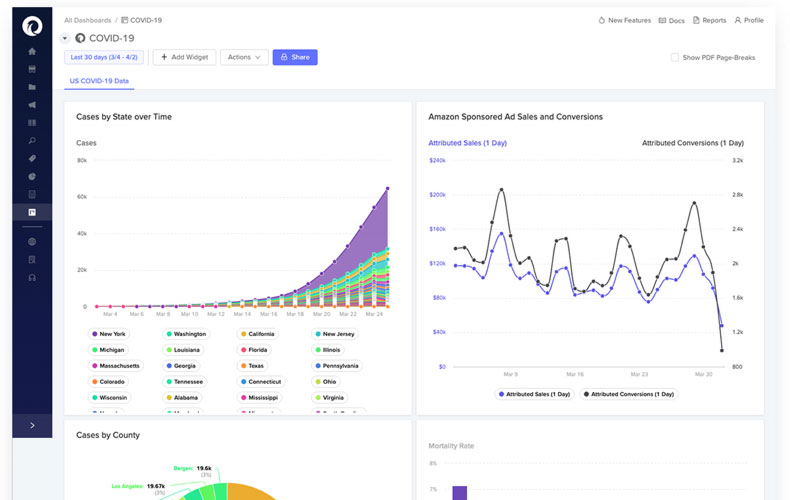Click the Cases by County widget title
The width and height of the screenshot is (790, 500).
coord(108,435)
